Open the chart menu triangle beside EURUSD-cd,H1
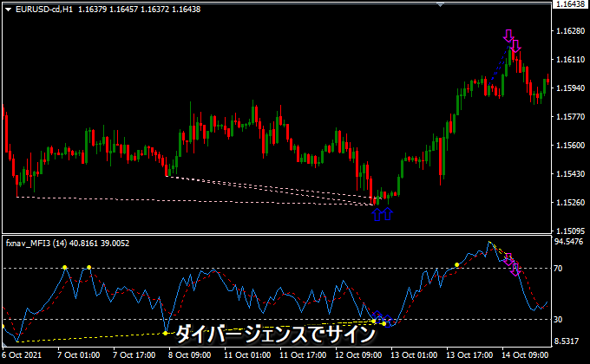 8,10
